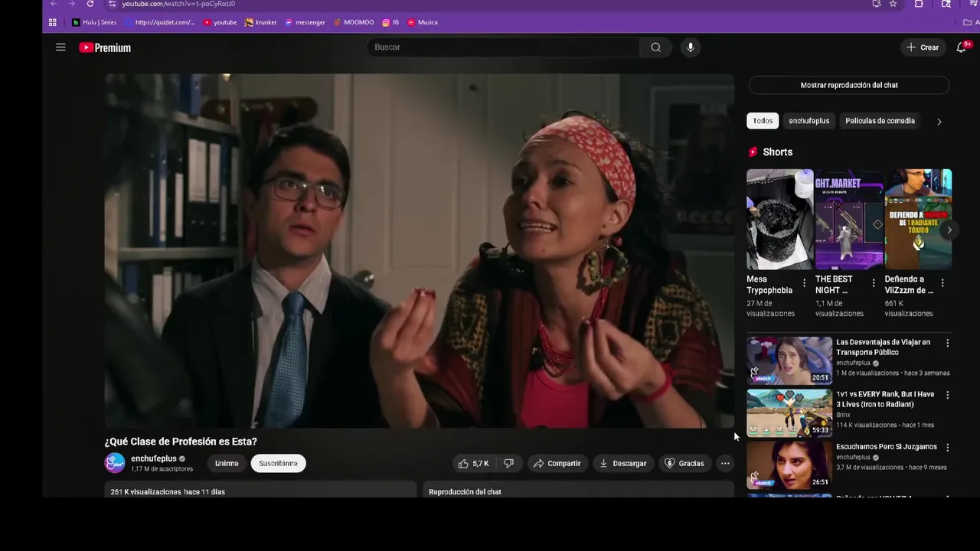Click the search magnifier button
Screen dimensions: 980x551
pyautogui.click(x=656, y=47)
